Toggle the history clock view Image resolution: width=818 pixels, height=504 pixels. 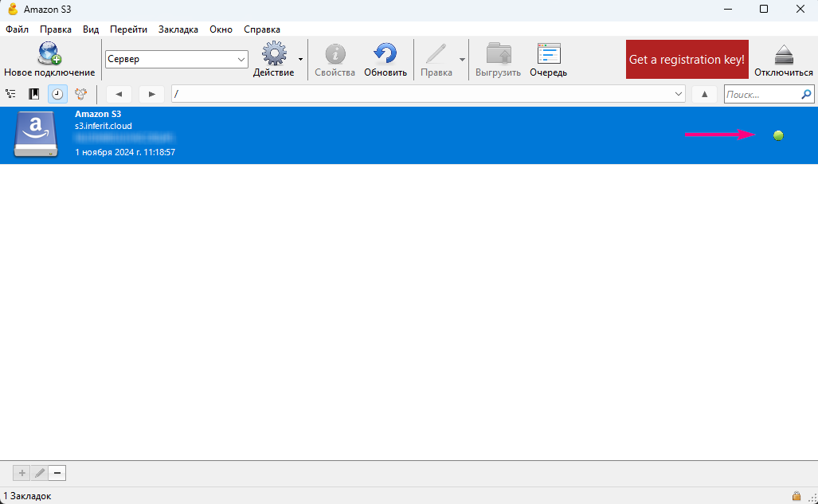point(57,94)
